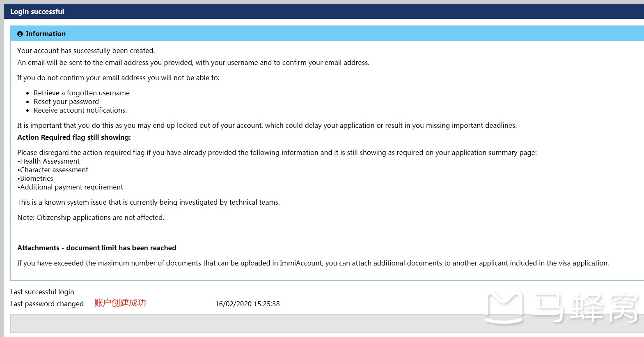Click heading 'Action Required flag still showing:'

coord(74,137)
